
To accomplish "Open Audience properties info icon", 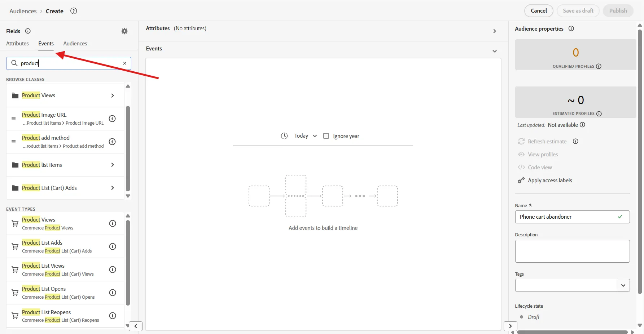I will point(571,28).
